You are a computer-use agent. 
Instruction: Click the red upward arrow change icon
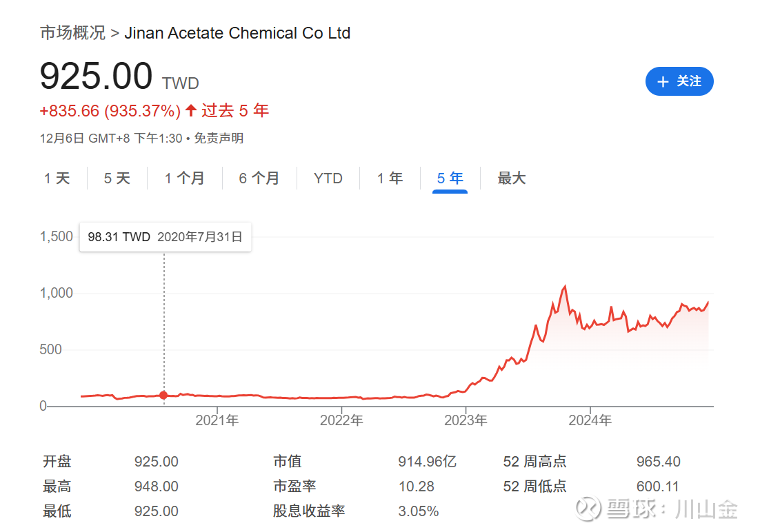coord(191,110)
